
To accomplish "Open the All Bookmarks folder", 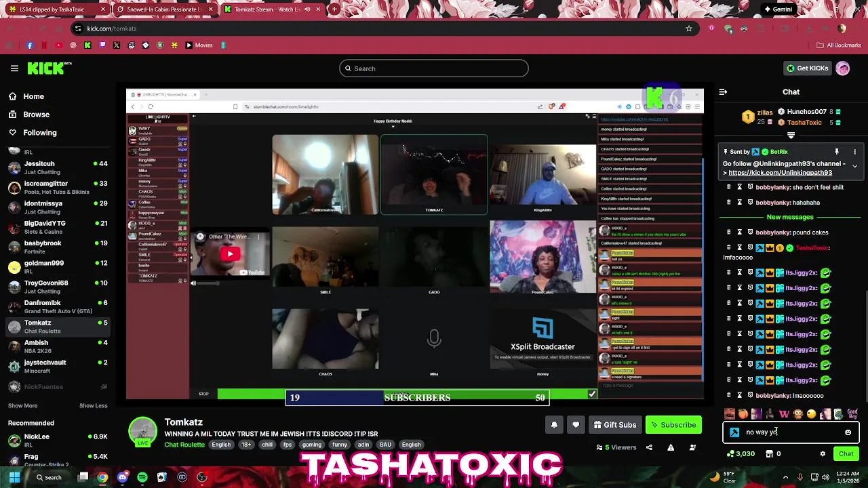I will click(x=839, y=45).
